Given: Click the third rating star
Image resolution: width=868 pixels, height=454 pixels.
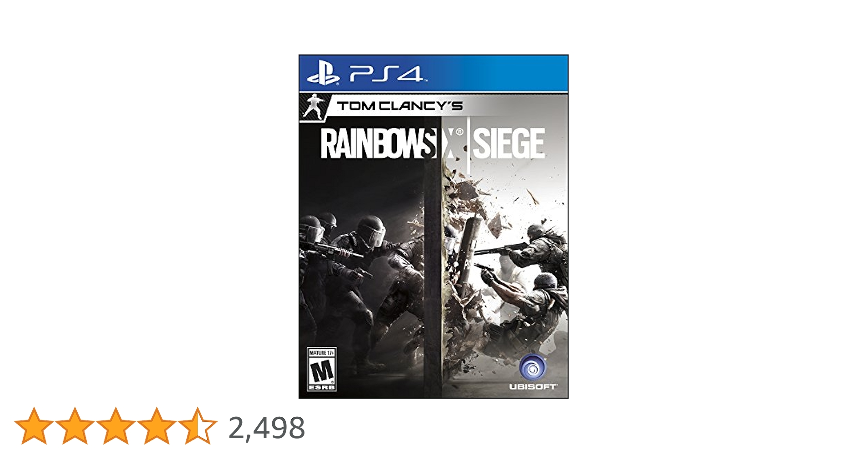Looking at the screenshot, I should point(115,426).
